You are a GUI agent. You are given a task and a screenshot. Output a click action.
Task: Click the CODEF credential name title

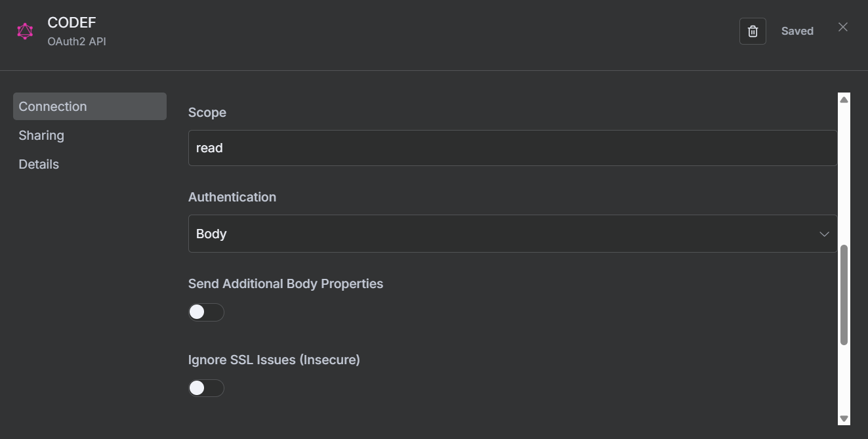[72, 22]
